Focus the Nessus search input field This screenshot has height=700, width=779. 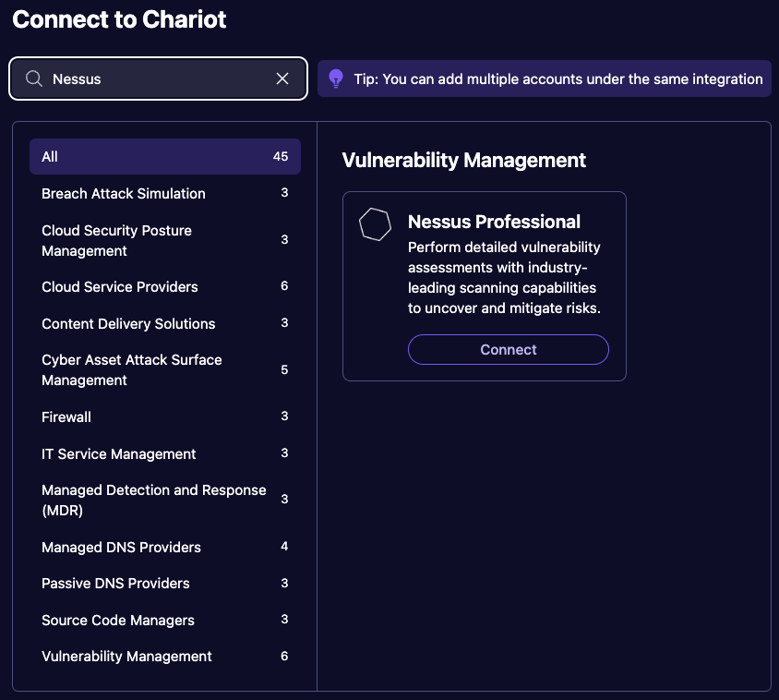(x=158, y=78)
